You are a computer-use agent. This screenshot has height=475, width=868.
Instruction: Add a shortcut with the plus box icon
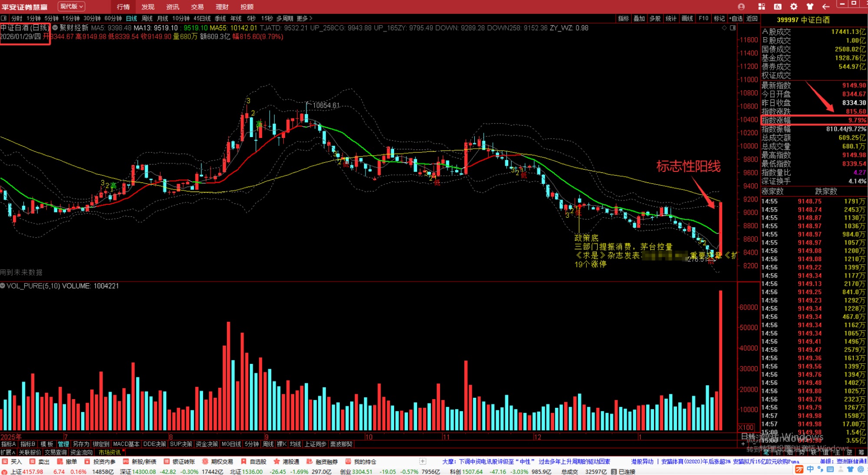[x=423, y=462]
